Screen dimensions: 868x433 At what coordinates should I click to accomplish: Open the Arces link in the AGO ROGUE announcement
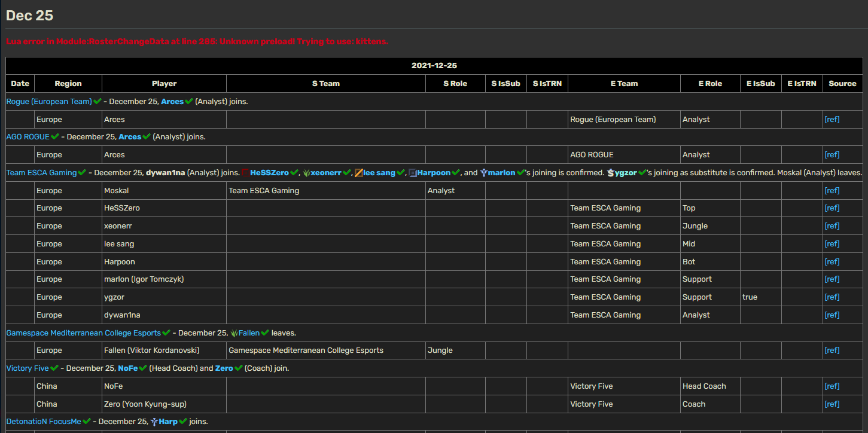click(x=130, y=137)
